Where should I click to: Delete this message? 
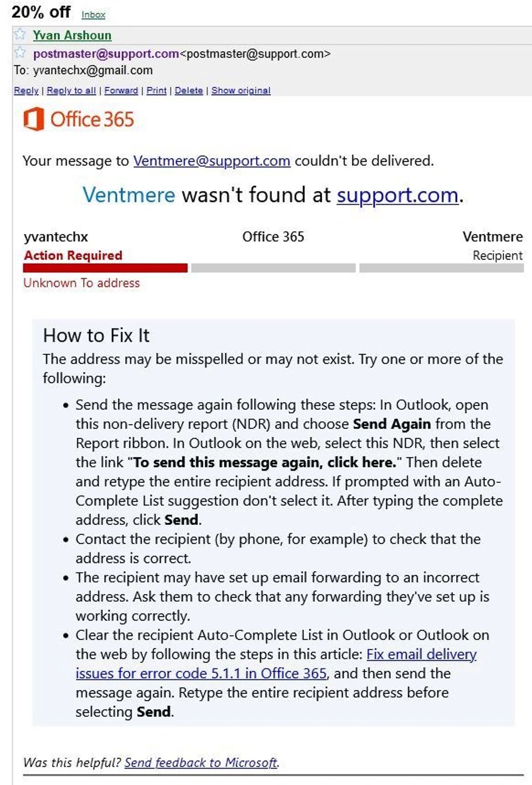pyautogui.click(x=189, y=91)
